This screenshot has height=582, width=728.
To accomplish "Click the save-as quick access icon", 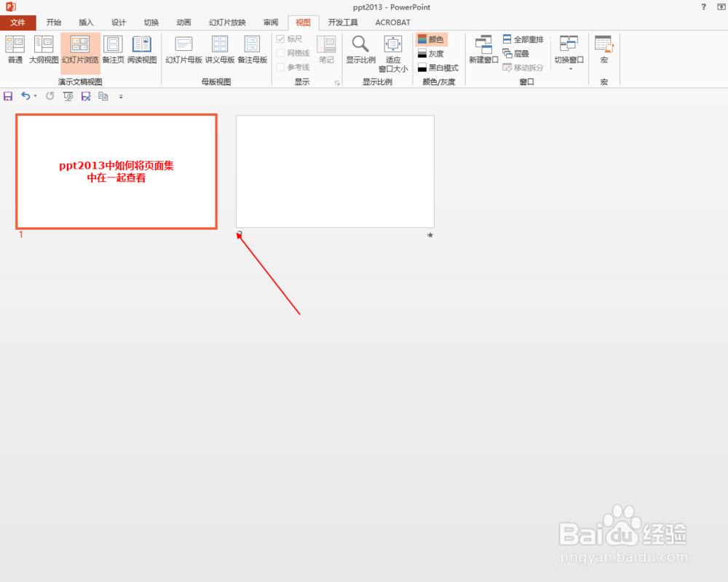I will [x=86, y=96].
